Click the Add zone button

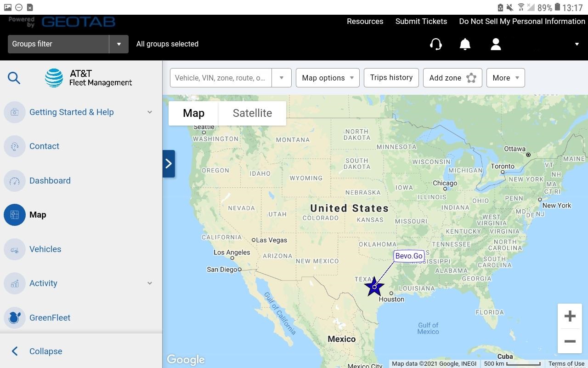point(452,78)
